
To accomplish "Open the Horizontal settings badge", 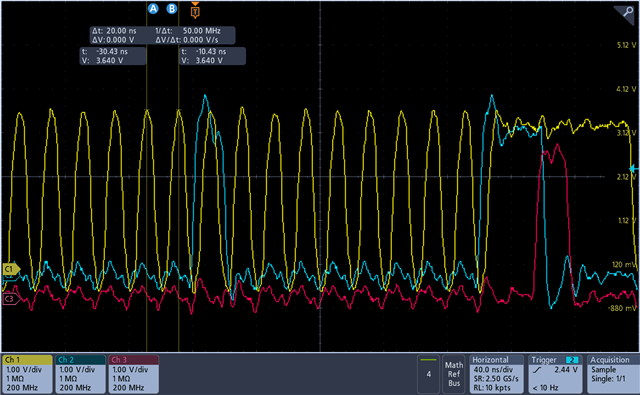I will pyautogui.click(x=496, y=374).
